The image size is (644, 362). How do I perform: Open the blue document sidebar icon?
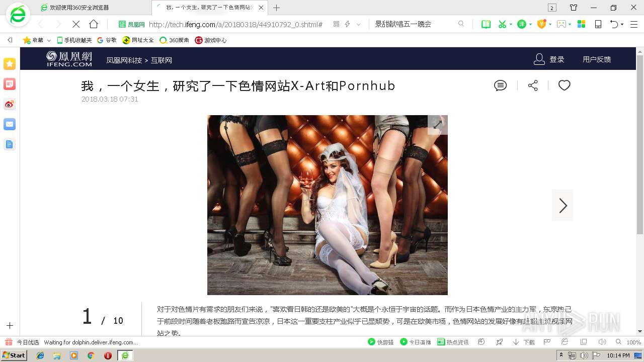[x=10, y=144]
